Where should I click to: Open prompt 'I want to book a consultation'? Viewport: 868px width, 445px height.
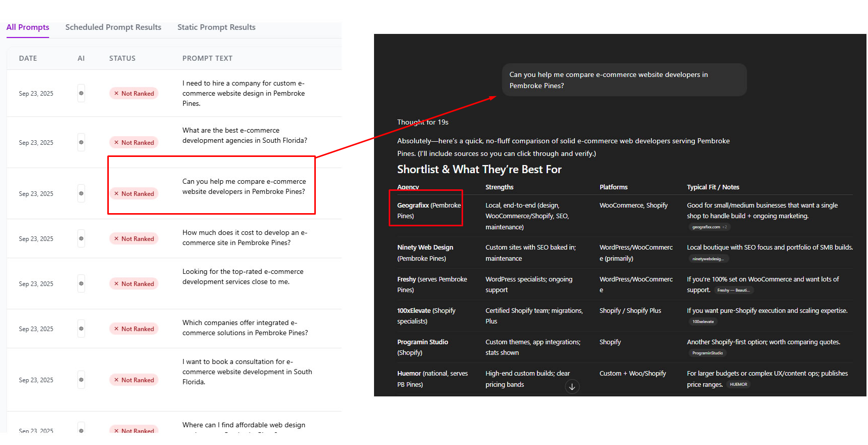[x=247, y=372]
